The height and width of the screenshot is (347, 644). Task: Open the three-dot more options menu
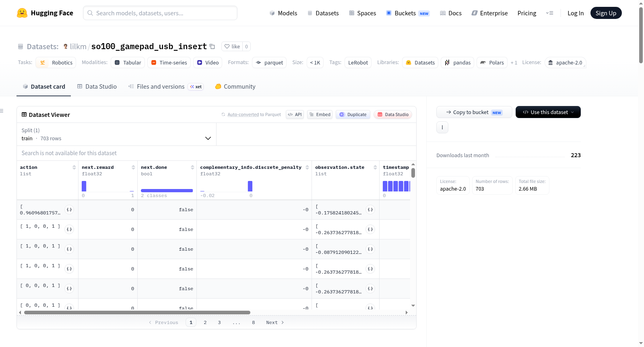click(442, 127)
